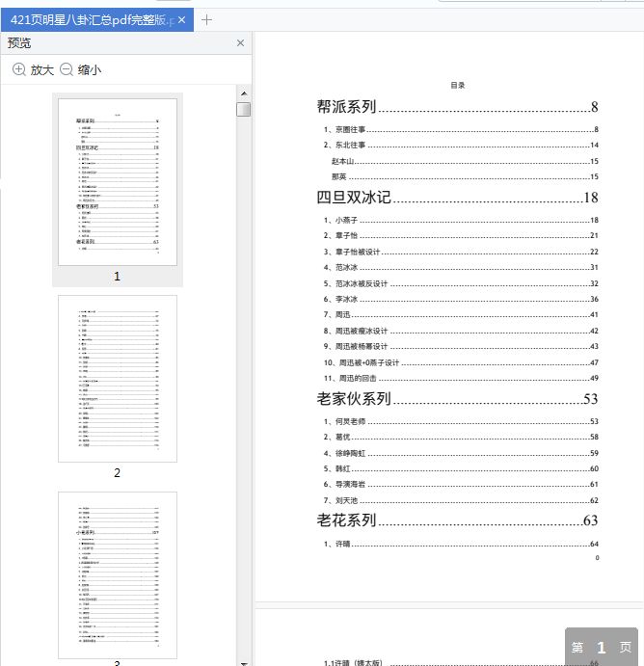Close the 预览 preview panel
Image resolution: width=644 pixels, height=666 pixels.
pos(240,43)
